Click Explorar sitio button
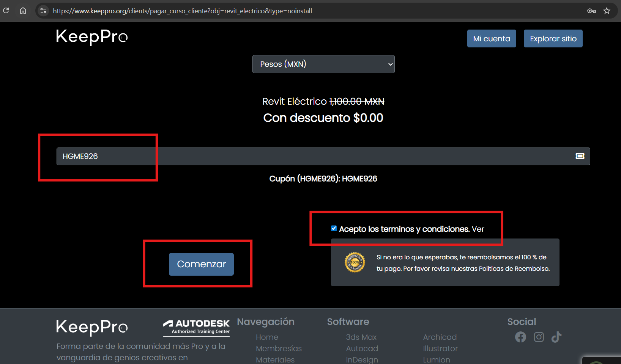 (x=553, y=39)
